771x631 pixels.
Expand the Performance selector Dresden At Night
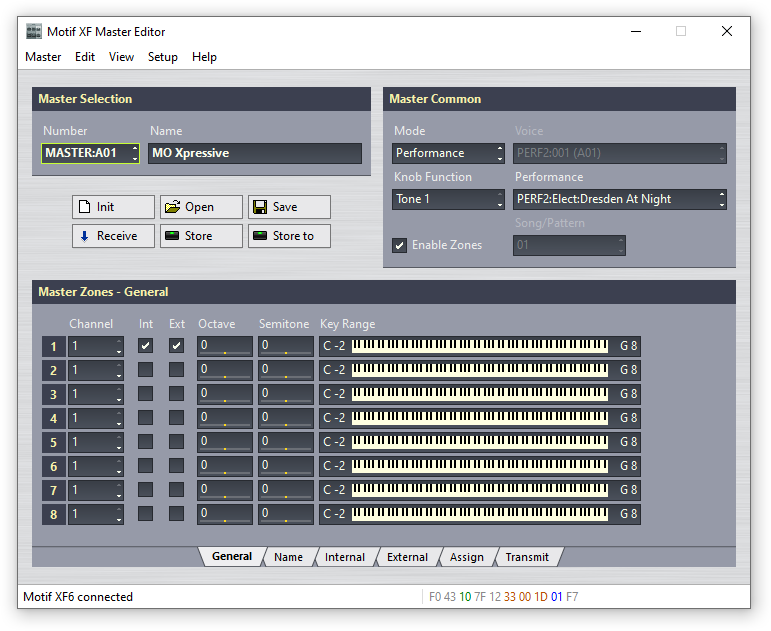pos(620,199)
